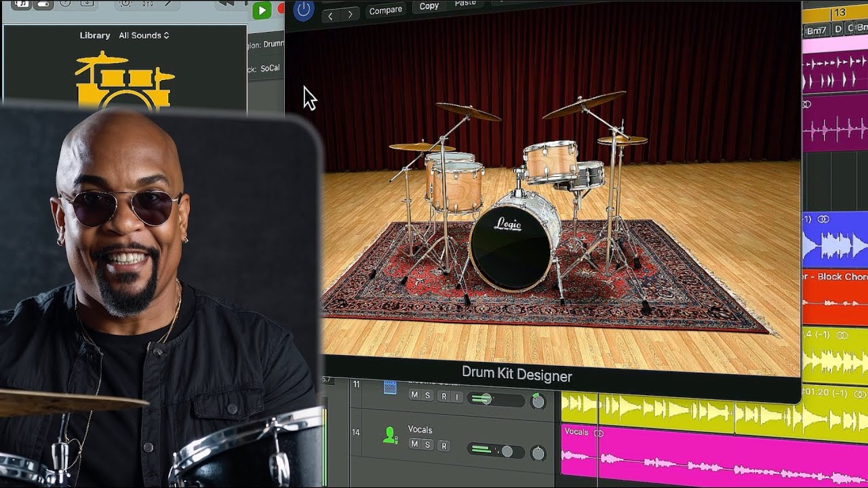868x488 pixels.
Task: Open the All Sounds dropdown in Library
Action: click(144, 35)
